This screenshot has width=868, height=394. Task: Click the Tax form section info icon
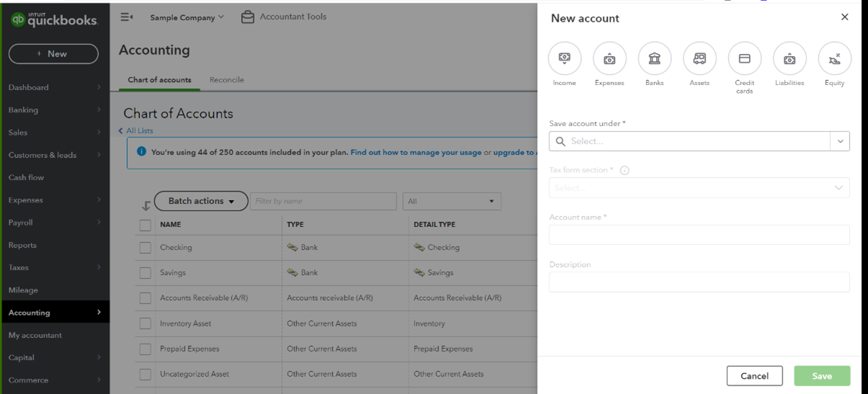click(624, 171)
